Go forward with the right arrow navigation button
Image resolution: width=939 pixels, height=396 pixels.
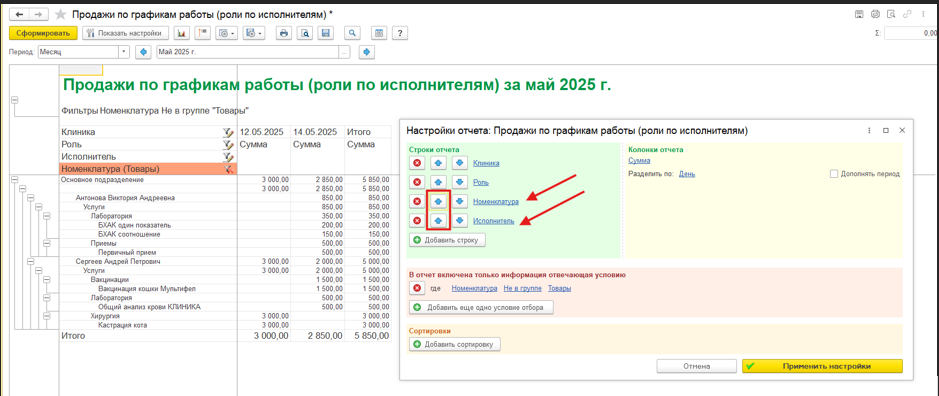[x=38, y=14]
